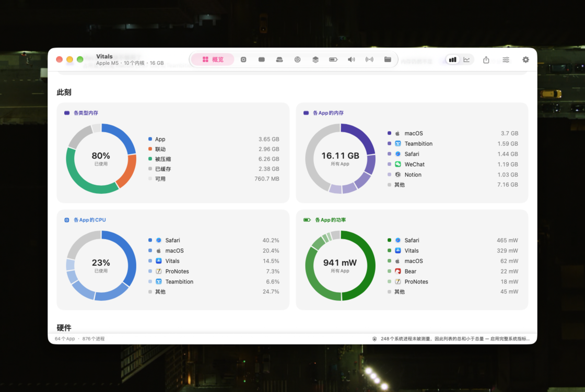Screen dimensions: 585x392
Task: Click the 各类型内存 card header
Action: click(x=81, y=113)
